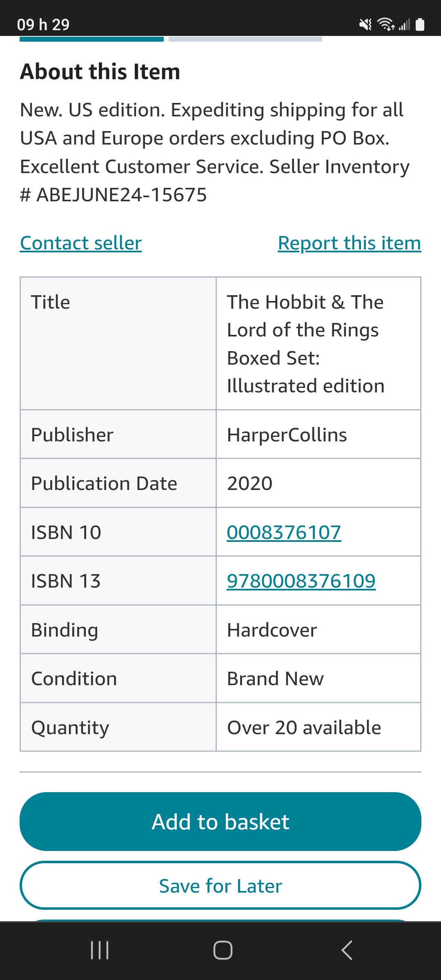Tap the Over 20 available quantity cell
This screenshot has width=441, height=980.
(x=318, y=727)
